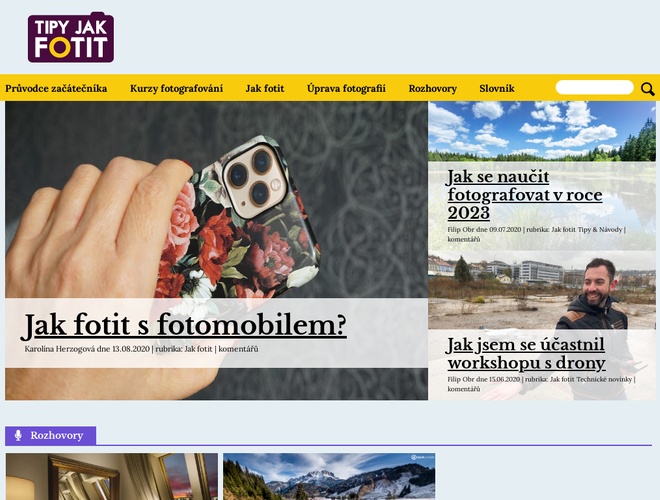Screen dimensions: 660x500
Task: Click the Rozhovory section heading tab
Action: [x=51, y=436]
